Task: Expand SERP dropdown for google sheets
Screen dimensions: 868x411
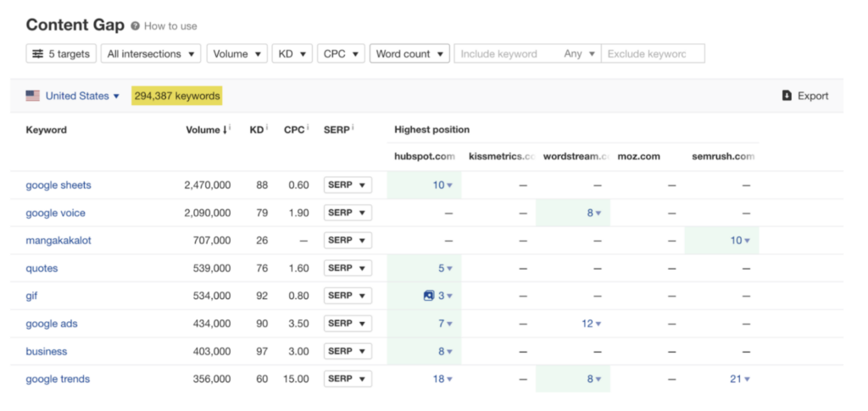Action: point(348,185)
